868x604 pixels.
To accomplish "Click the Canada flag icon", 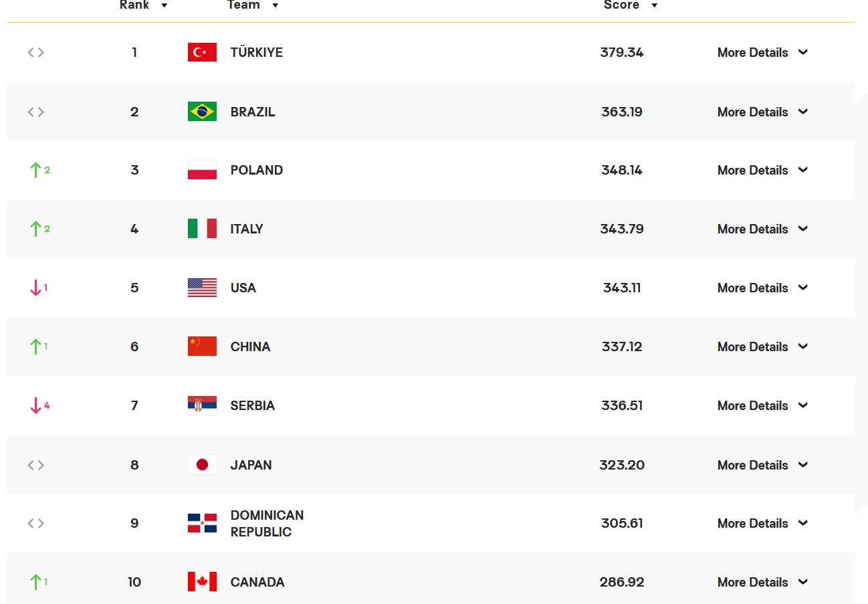I will coord(202,582).
